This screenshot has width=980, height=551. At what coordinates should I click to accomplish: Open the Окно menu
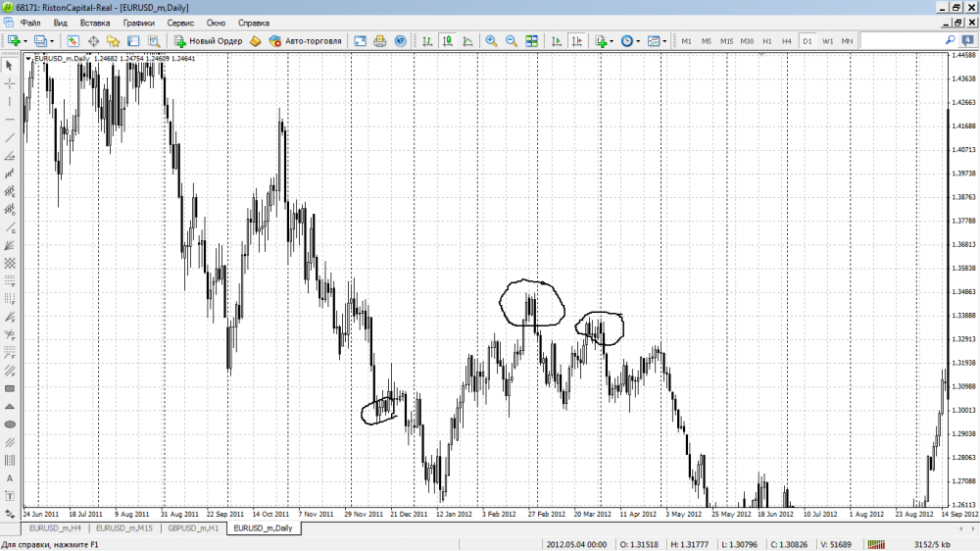(x=217, y=24)
